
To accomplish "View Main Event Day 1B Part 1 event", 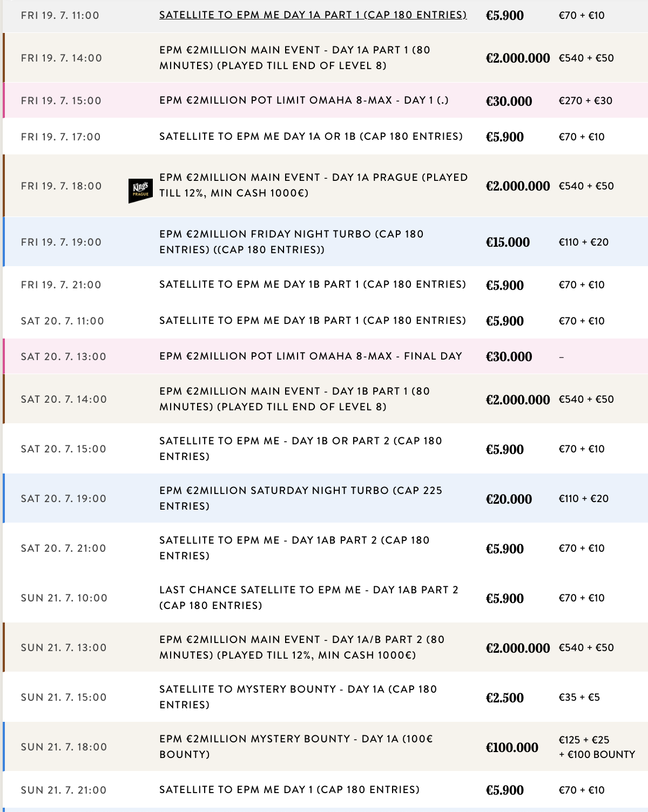I will 294,399.
